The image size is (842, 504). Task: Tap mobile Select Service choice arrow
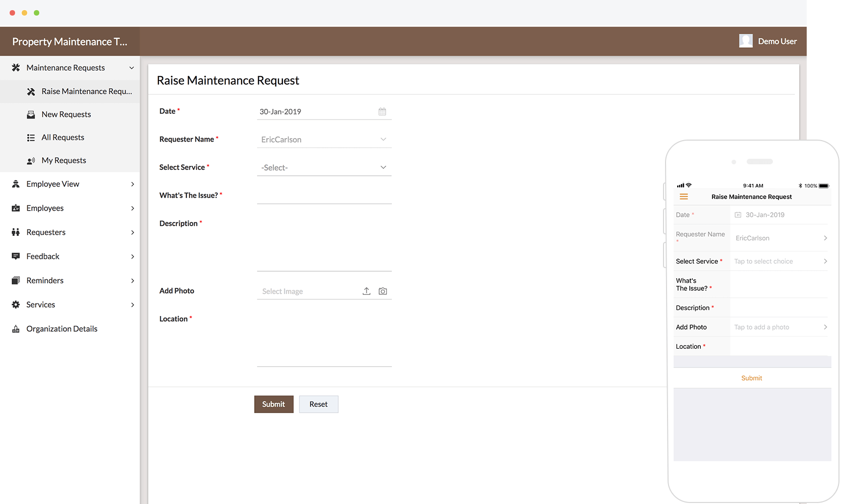click(x=825, y=261)
